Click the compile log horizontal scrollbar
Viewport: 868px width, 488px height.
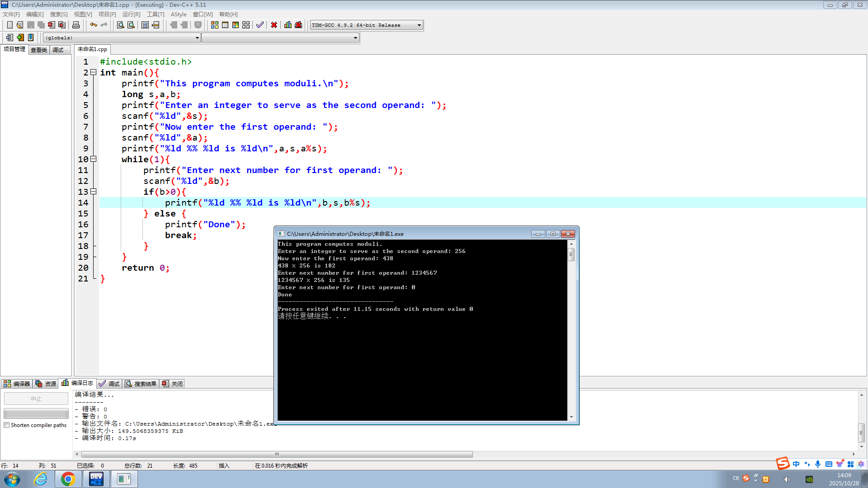277,454
